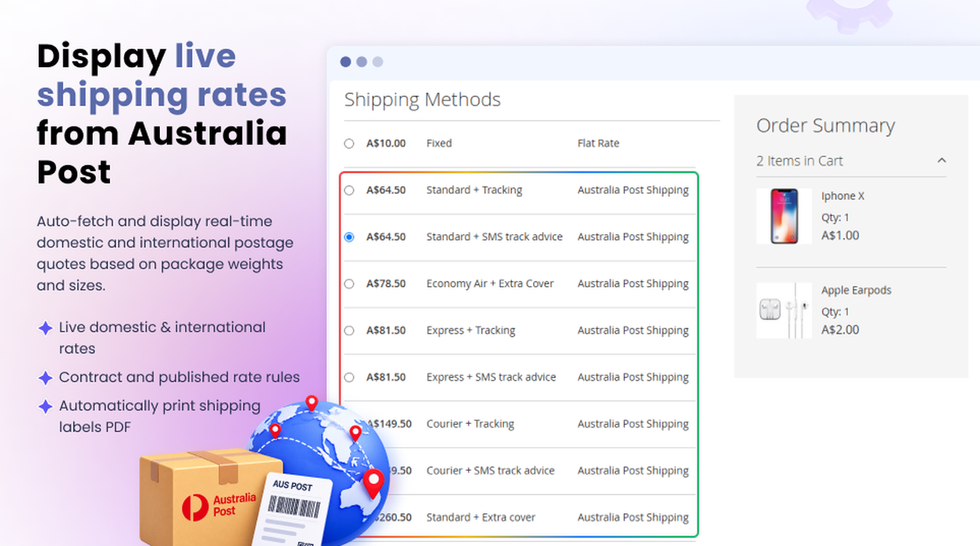
Task: Click the Courier + Tracking method name
Action: coord(471,424)
